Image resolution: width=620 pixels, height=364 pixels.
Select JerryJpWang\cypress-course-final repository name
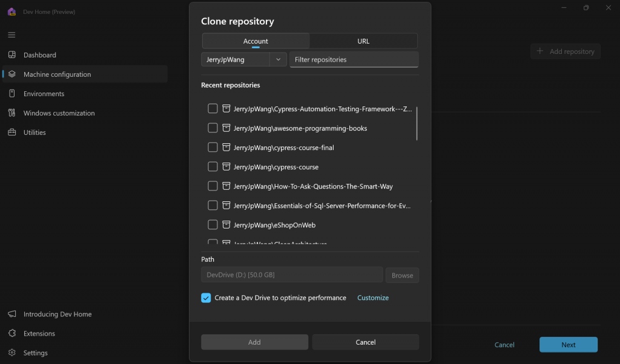283,148
